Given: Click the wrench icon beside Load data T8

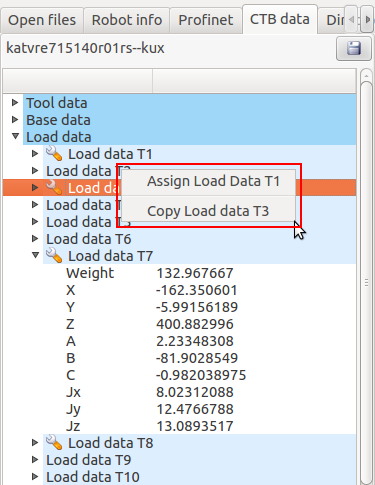Looking at the screenshot, I should [x=54, y=442].
